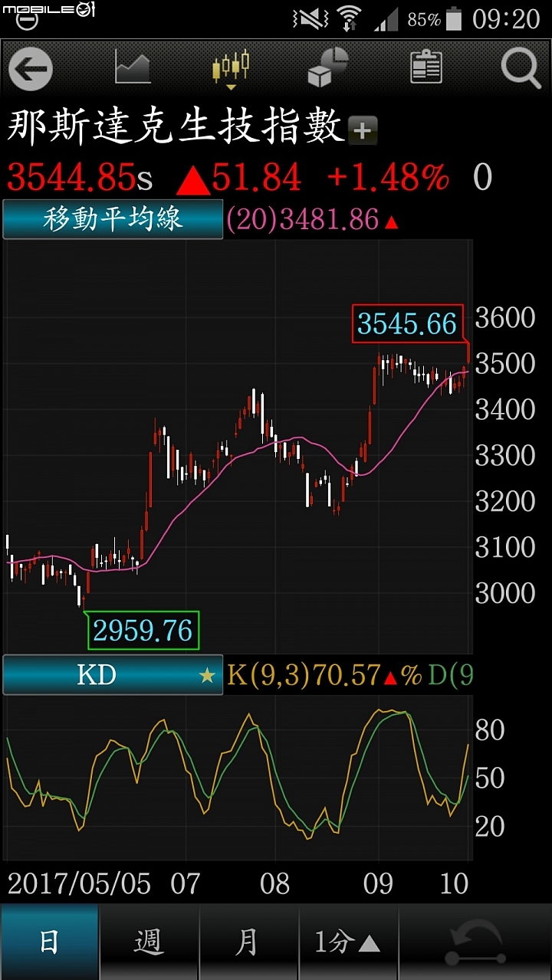Open the area line chart view
This screenshot has width=552, height=980.
point(133,67)
